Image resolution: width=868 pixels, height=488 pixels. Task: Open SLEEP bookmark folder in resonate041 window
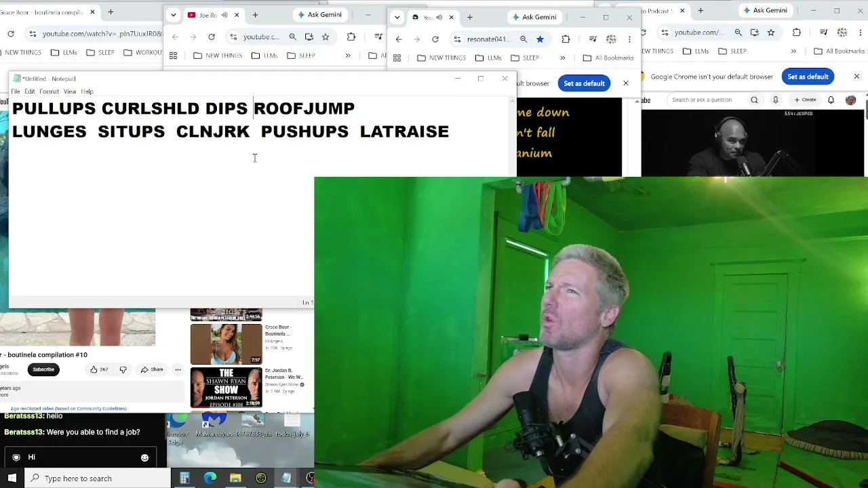526,58
